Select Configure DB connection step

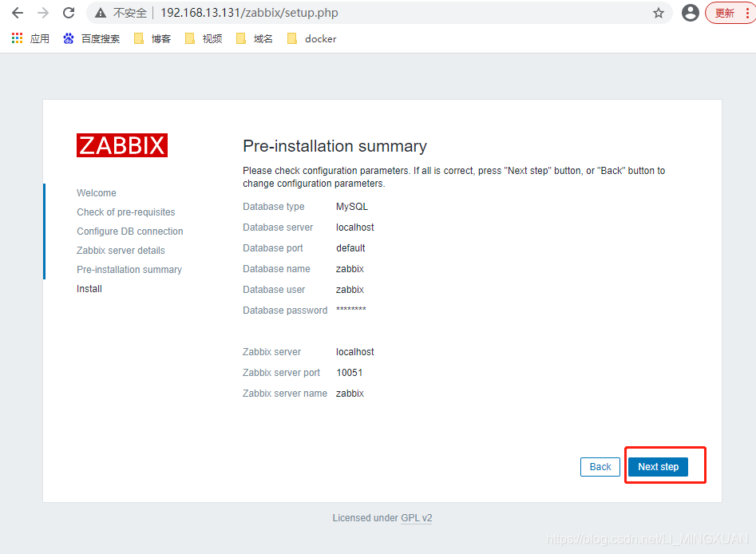pyautogui.click(x=130, y=231)
